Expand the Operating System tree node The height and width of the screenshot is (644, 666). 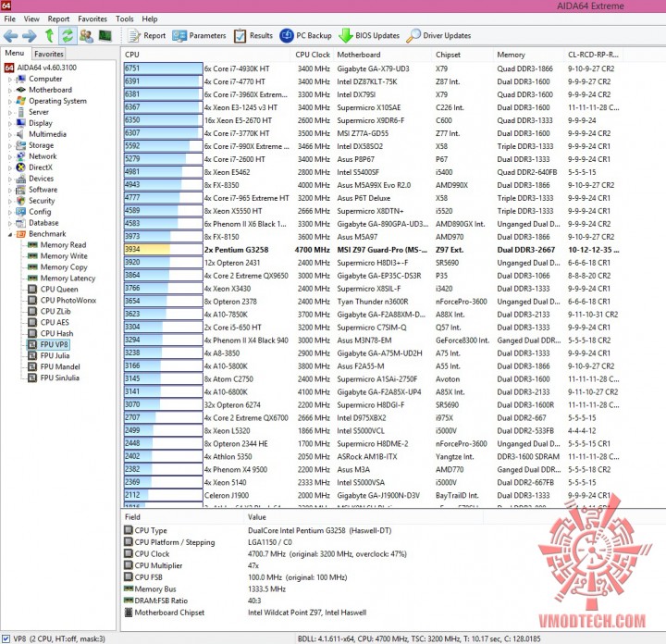click(10, 101)
